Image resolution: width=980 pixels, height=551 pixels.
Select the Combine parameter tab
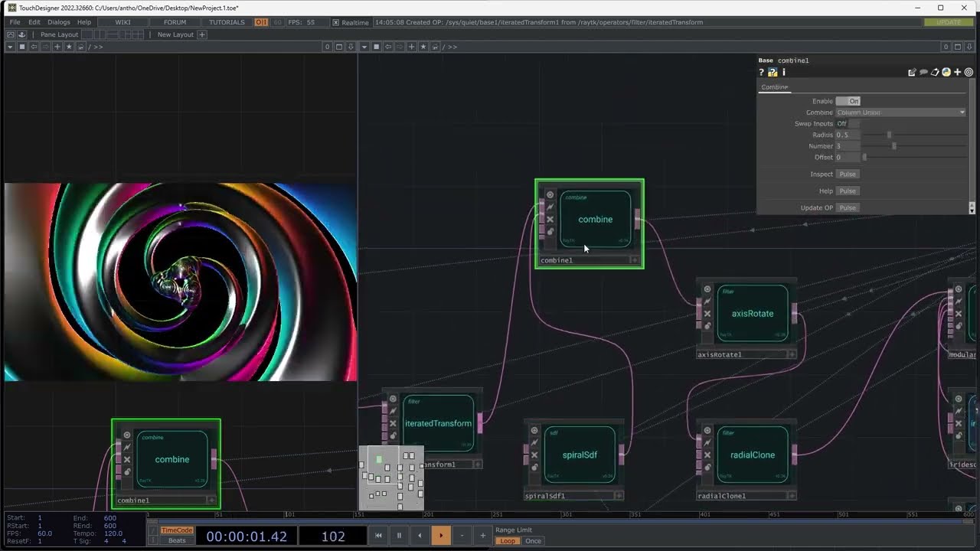(775, 87)
